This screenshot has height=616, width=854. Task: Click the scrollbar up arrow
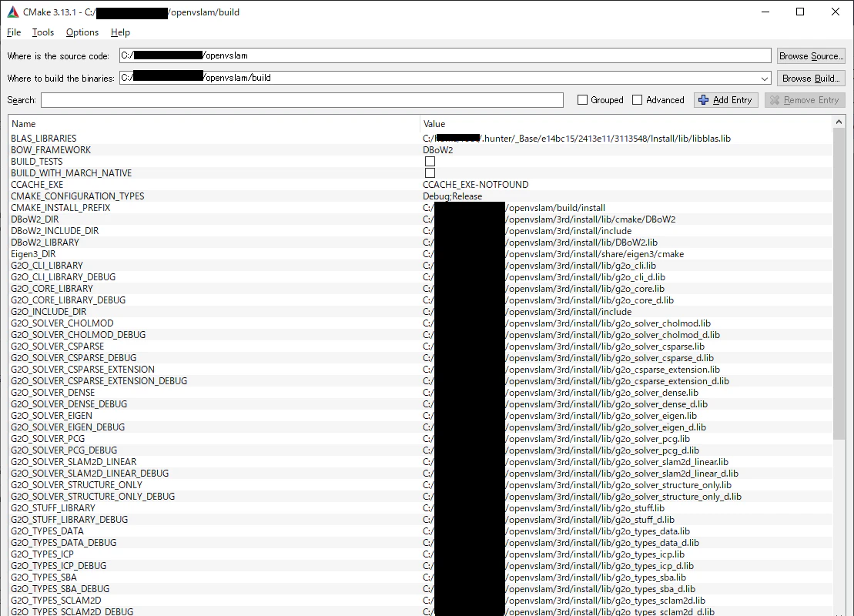[x=839, y=122]
